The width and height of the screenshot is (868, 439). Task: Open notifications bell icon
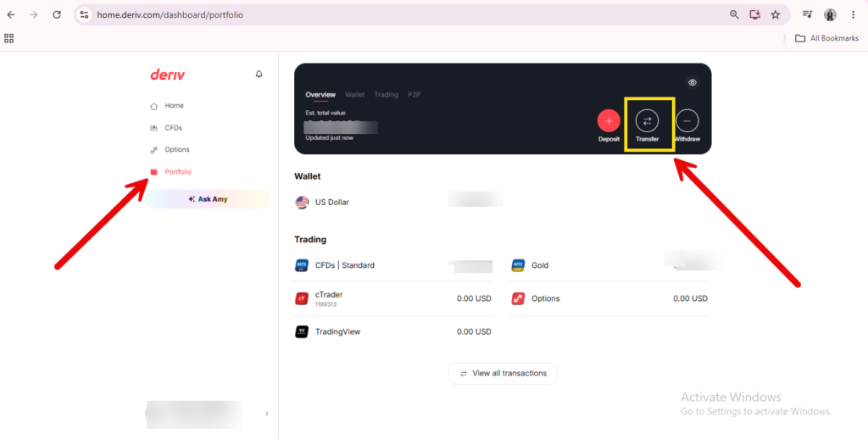tap(259, 75)
